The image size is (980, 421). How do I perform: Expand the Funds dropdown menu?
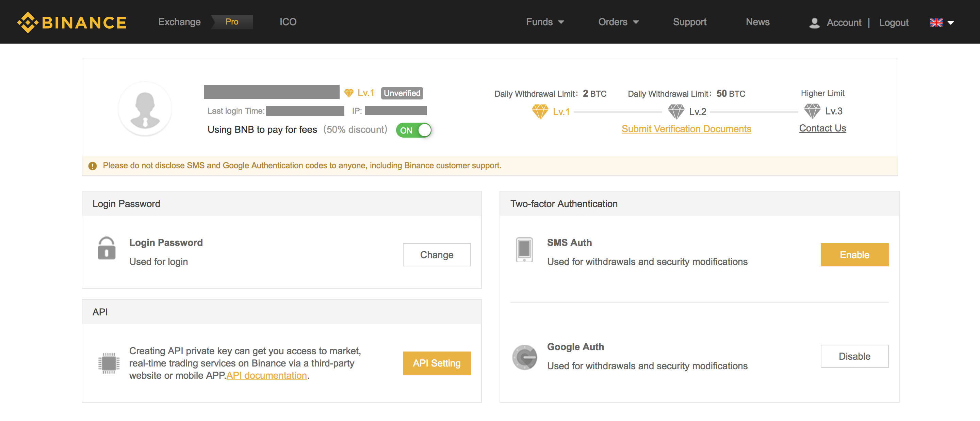(542, 21)
